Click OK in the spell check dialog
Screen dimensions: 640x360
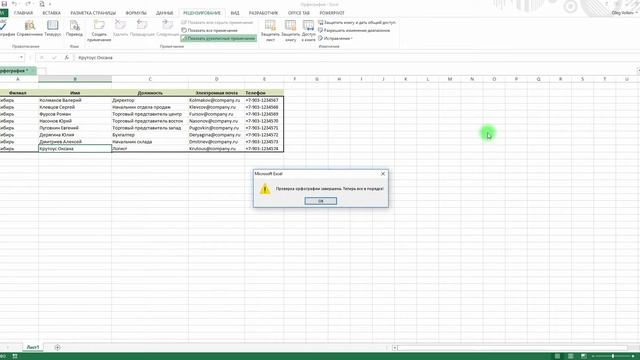320,201
